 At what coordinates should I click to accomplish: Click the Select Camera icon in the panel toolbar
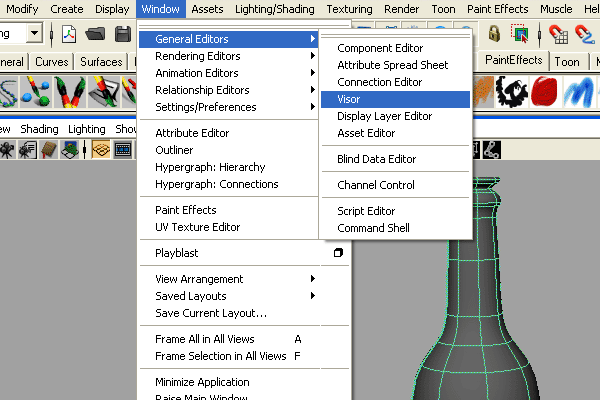click(x=7, y=150)
